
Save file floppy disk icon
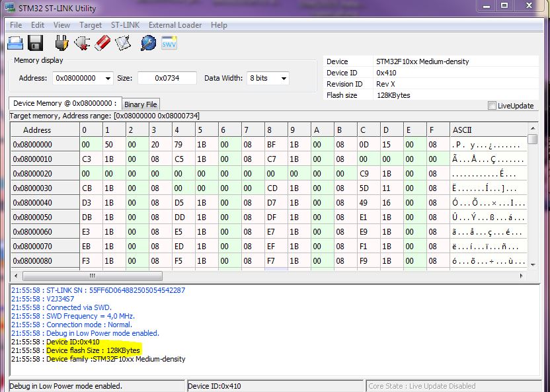[36, 43]
